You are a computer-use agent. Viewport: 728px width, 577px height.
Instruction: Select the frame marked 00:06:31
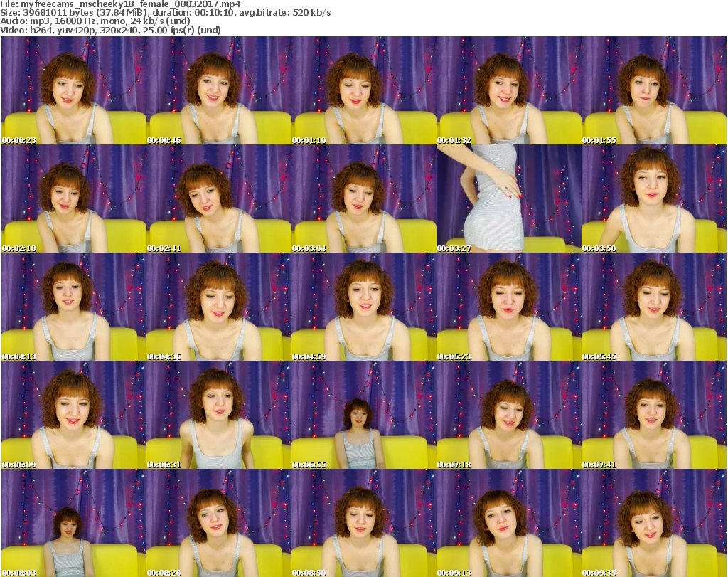point(219,415)
